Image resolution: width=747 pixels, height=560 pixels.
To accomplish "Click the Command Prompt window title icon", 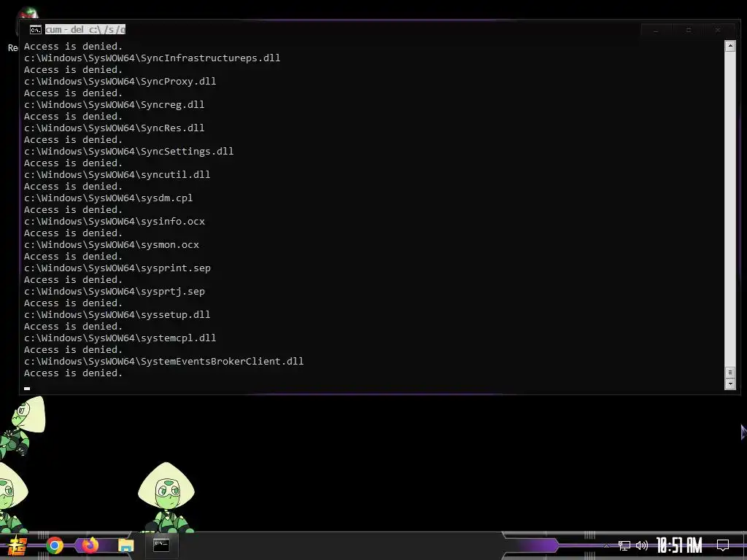I will tap(35, 30).
